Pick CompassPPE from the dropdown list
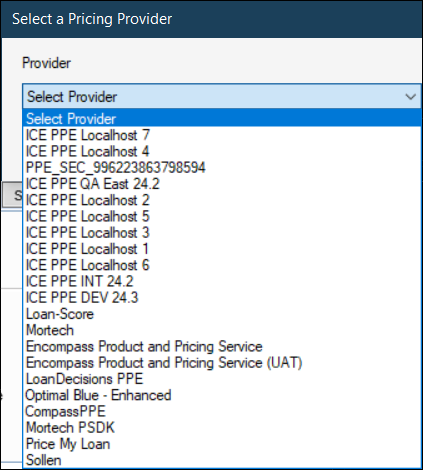This screenshot has width=423, height=470. [222, 412]
